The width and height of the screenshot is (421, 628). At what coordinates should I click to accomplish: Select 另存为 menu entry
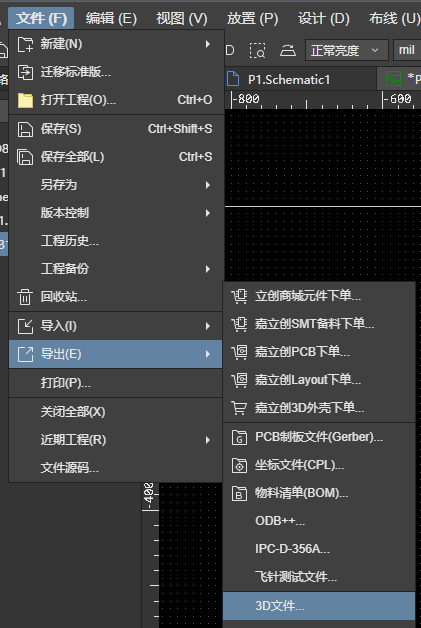click(x=116, y=185)
